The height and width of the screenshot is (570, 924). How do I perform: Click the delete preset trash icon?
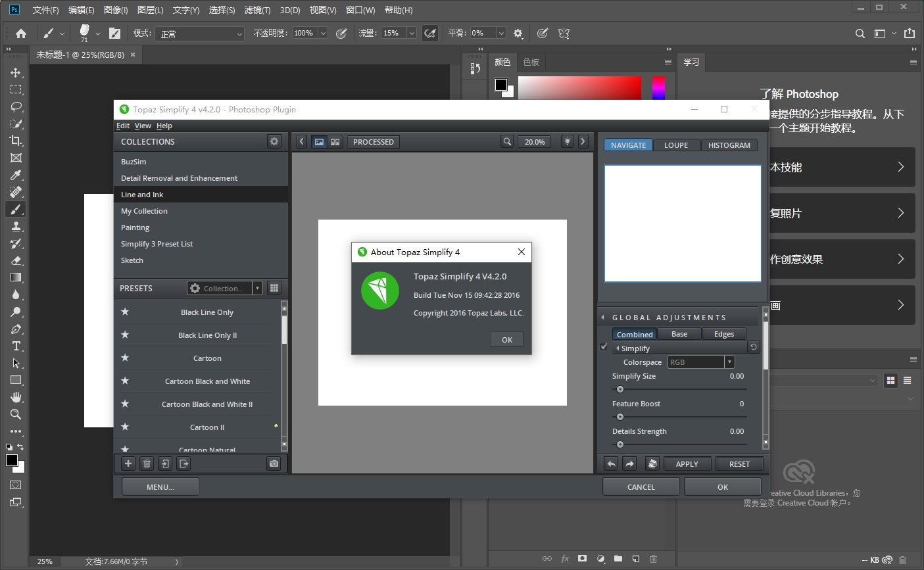tap(147, 463)
